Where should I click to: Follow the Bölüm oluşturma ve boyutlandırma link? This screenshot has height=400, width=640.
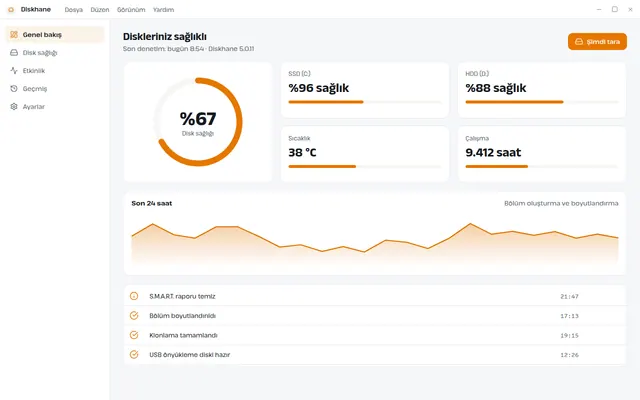click(561, 203)
